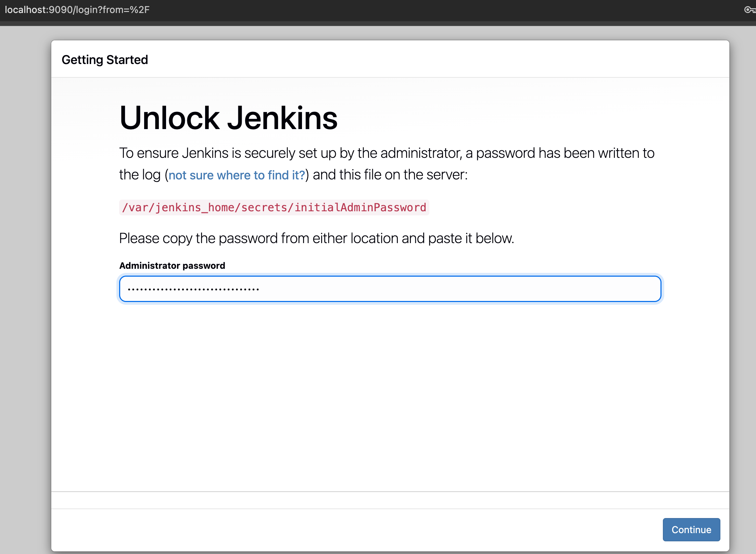Image resolution: width=756 pixels, height=554 pixels.
Task: Click the 'Administrator password' label
Action: pyautogui.click(x=172, y=266)
